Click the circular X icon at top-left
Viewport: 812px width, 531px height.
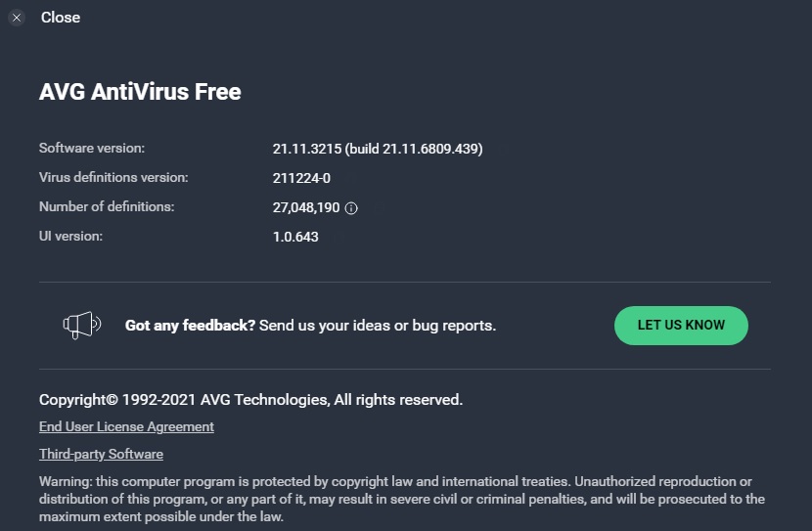pos(17,18)
